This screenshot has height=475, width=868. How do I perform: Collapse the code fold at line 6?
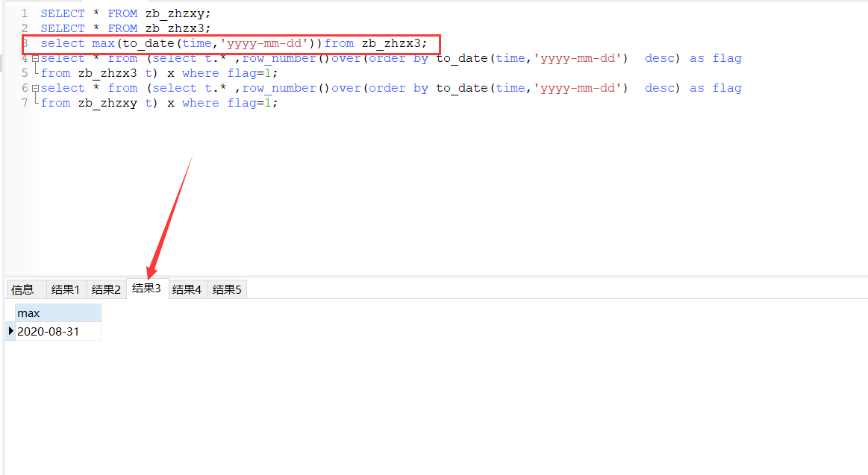(x=35, y=89)
